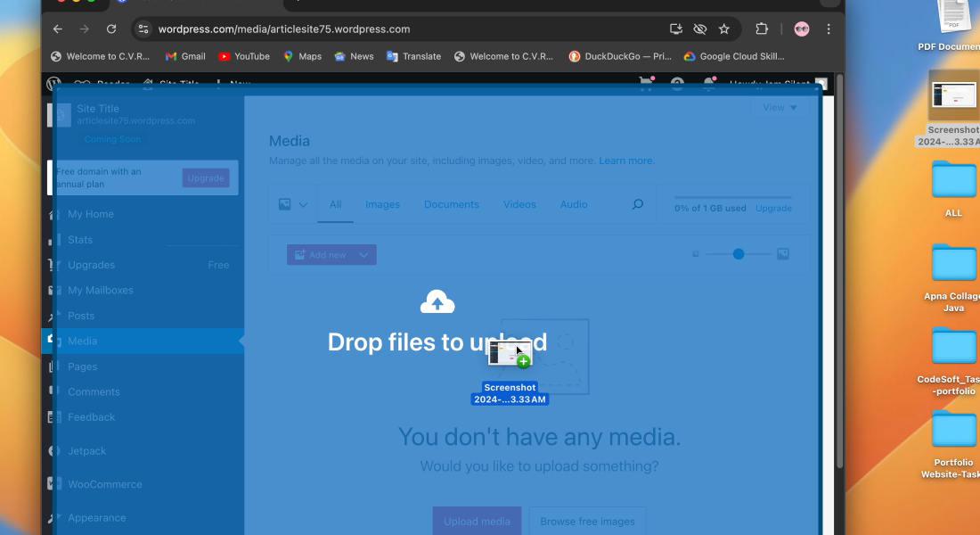The height and width of the screenshot is (535, 980).
Task: Open Google Cloud Skill bookmark
Action: click(x=734, y=56)
